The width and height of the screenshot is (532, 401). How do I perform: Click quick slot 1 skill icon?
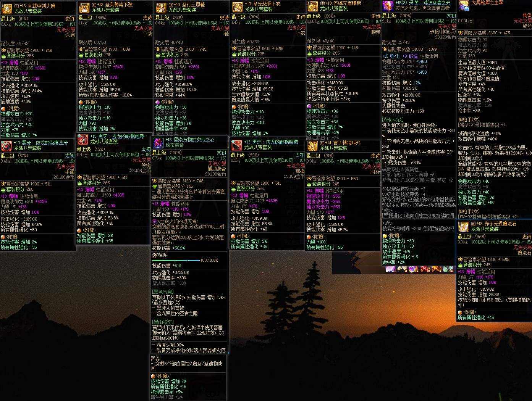(390, 269)
